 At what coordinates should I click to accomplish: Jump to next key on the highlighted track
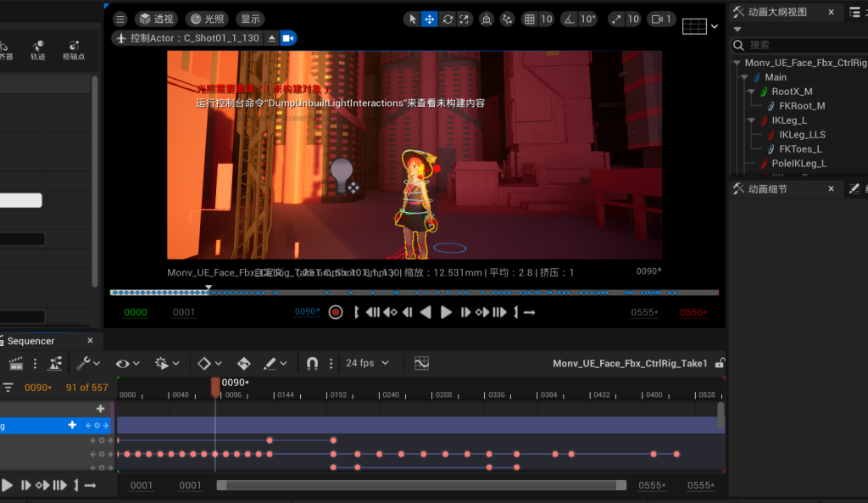click(105, 426)
